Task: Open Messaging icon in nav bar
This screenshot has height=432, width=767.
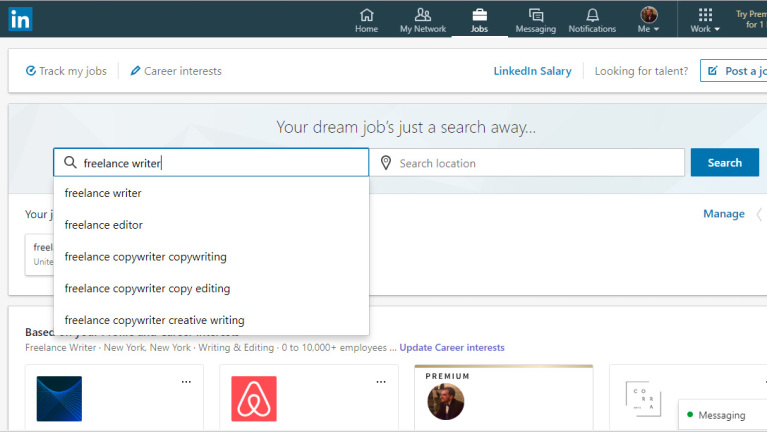Action: click(536, 21)
